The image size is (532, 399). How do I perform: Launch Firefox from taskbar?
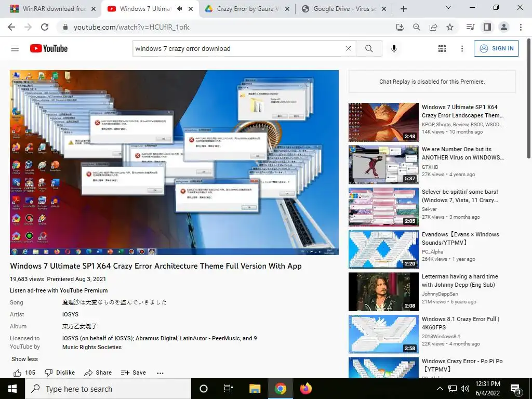[x=306, y=389]
